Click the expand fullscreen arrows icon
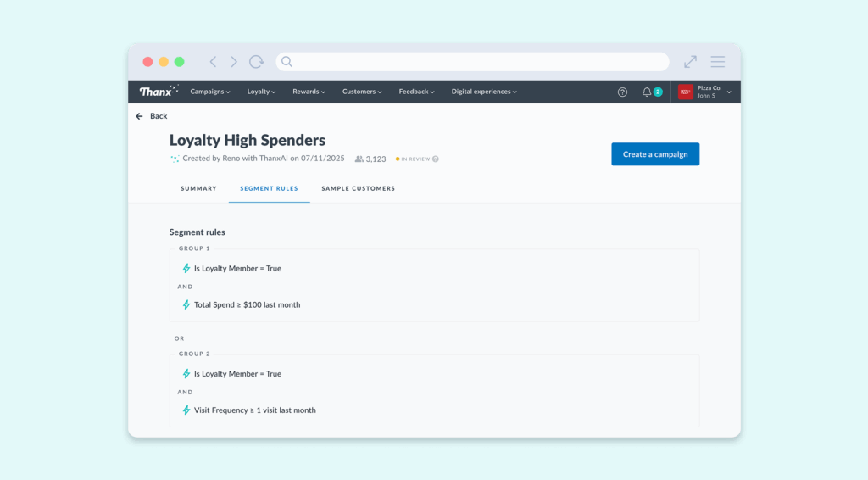Screen dimensions: 868x480 click(690, 62)
